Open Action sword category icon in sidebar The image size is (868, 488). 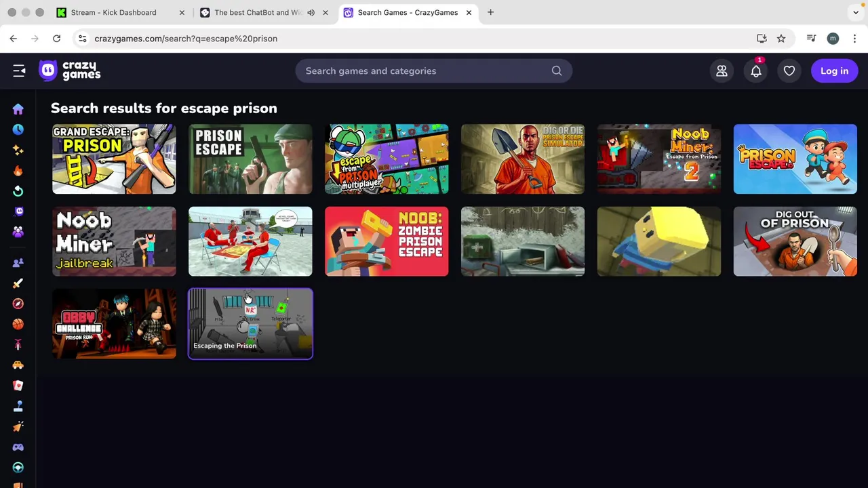click(18, 283)
